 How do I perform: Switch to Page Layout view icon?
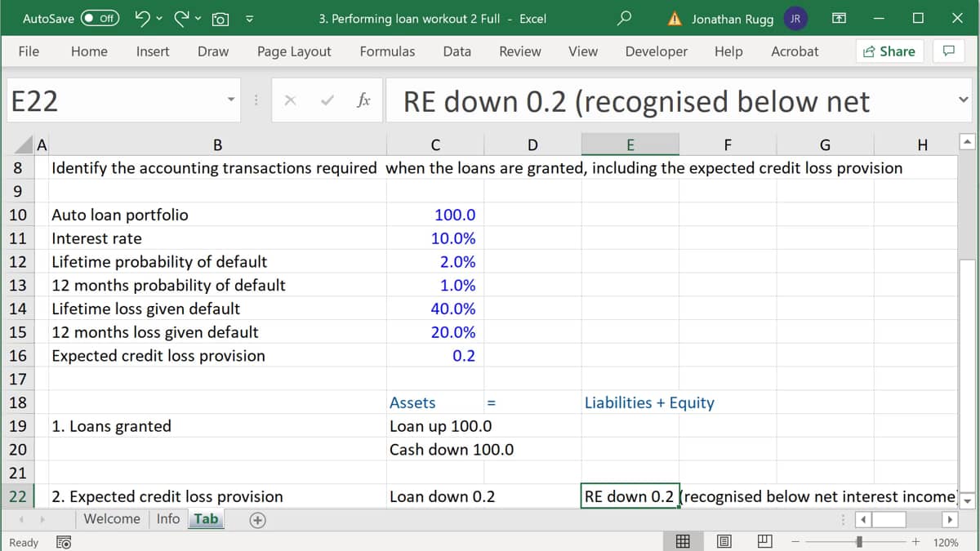coord(724,542)
